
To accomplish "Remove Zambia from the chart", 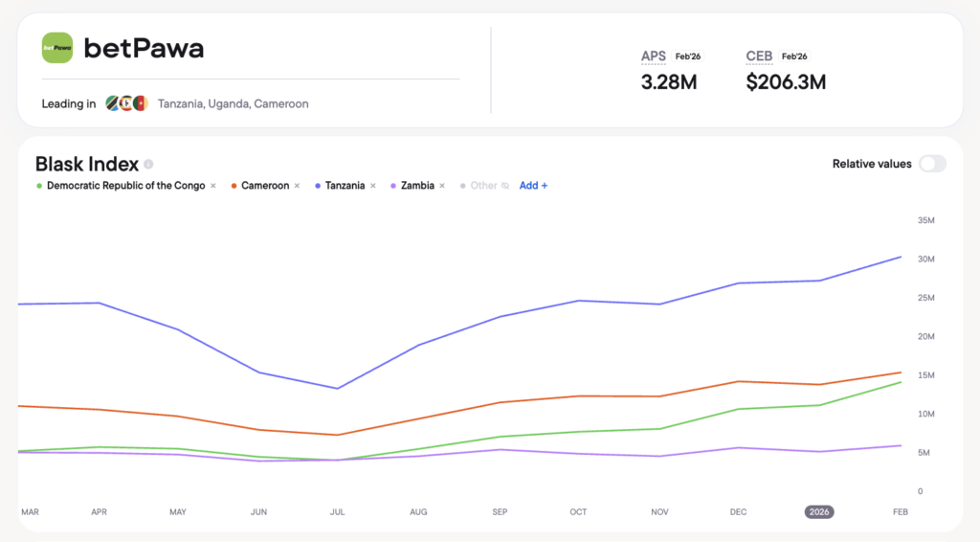I will click(441, 186).
